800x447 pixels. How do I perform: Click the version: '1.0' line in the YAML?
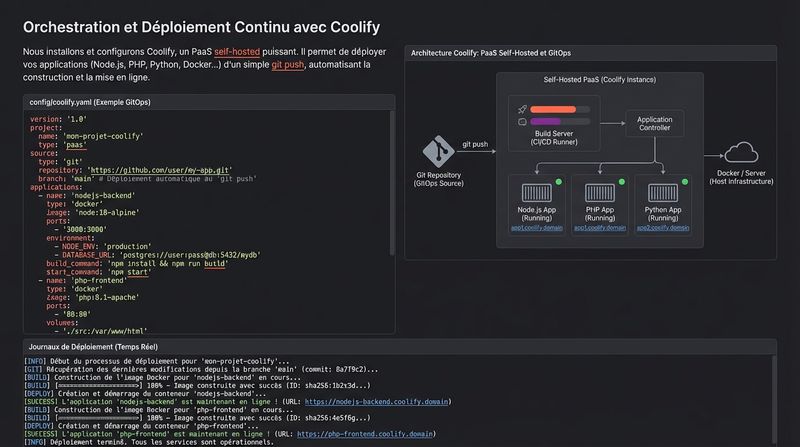58,119
